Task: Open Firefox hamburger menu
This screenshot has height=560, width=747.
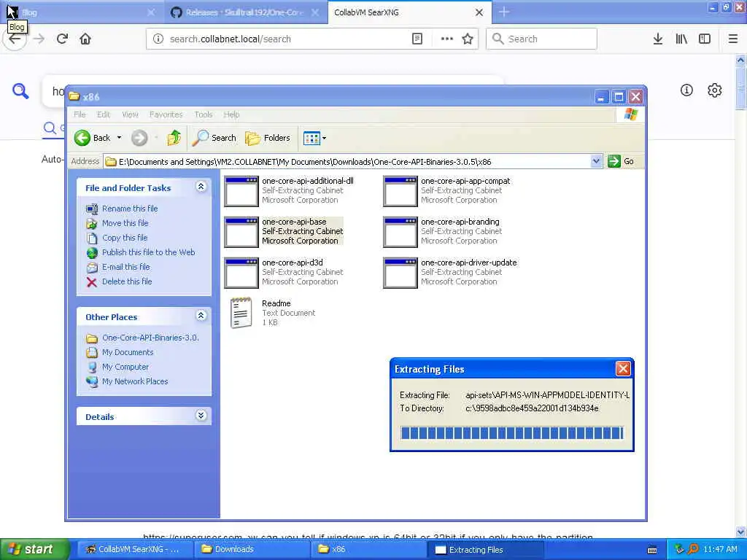Action: click(732, 39)
